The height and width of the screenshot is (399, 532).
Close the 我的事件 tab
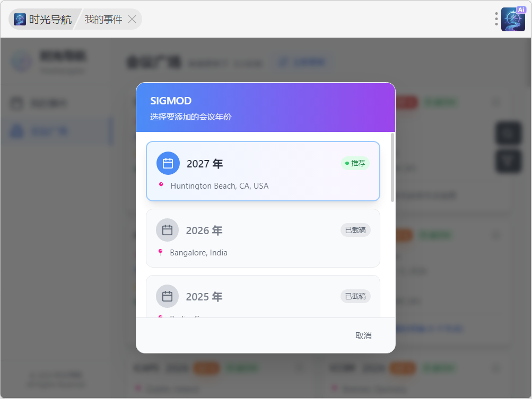132,20
